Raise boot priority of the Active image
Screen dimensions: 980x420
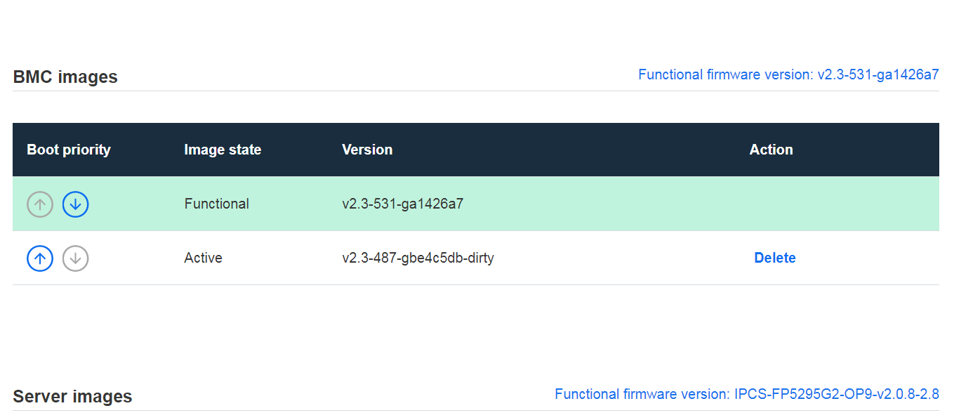(x=40, y=258)
